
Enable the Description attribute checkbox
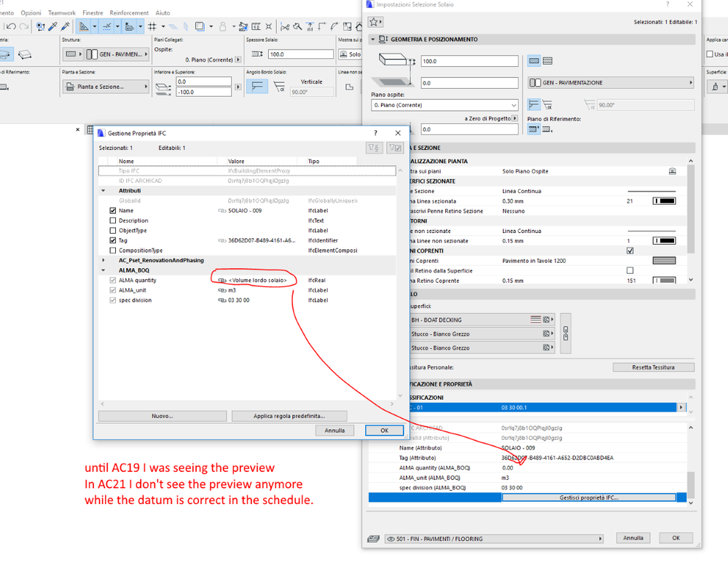point(112,221)
